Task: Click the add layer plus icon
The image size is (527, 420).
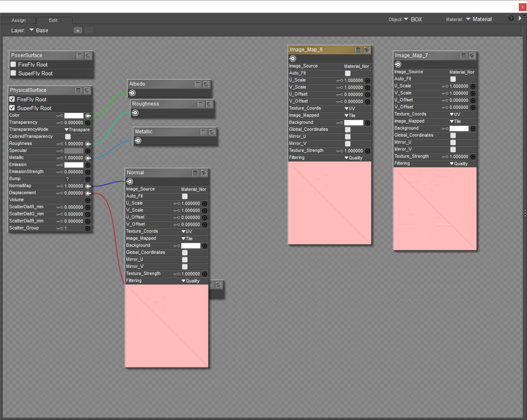Action: click(x=78, y=30)
